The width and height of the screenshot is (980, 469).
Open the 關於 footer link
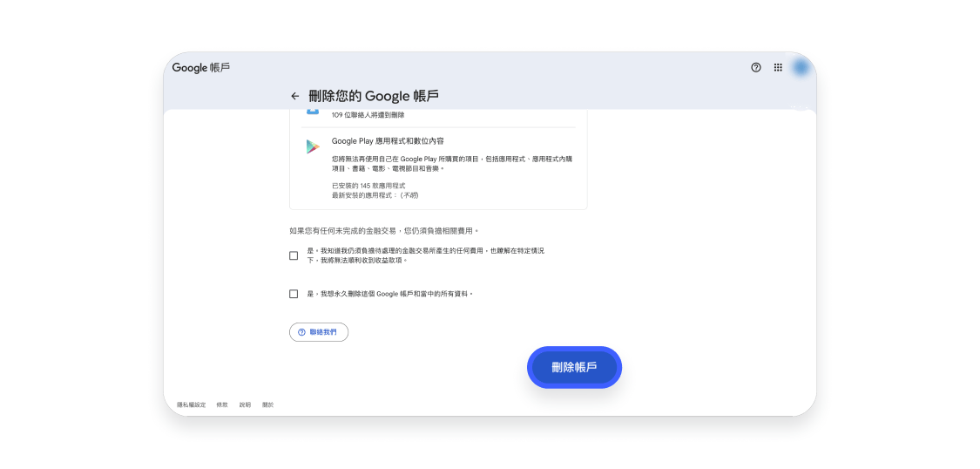tap(267, 404)
